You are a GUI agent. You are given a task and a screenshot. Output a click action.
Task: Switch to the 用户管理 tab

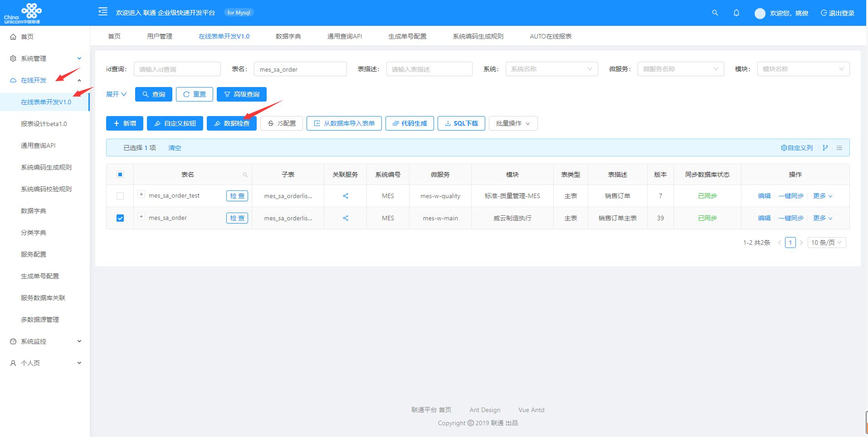click(160, 36)
